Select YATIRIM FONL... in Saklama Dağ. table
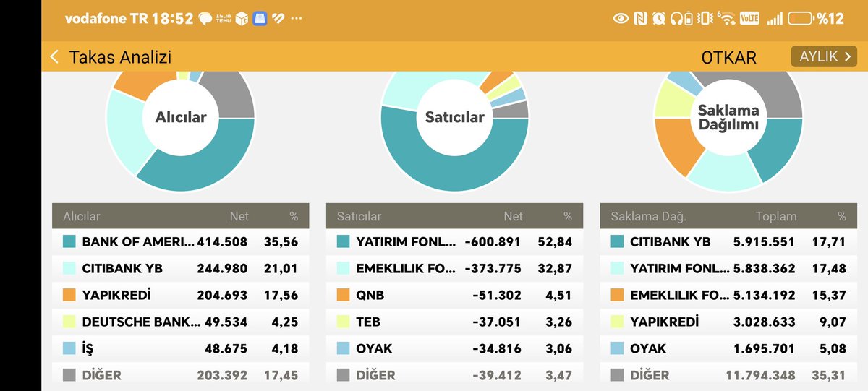 pyautogui.click(x=728, y=269)
